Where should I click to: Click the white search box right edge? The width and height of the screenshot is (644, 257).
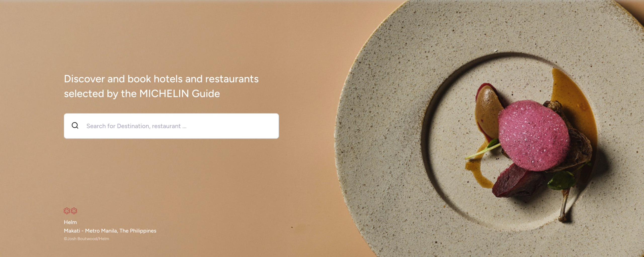click(277, 126)
